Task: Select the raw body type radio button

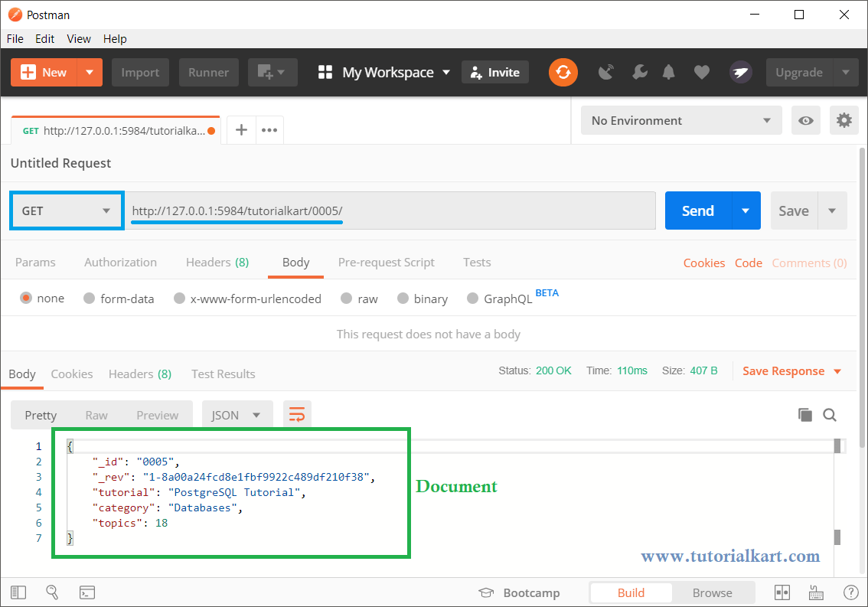Action: (x=348, y=299)
